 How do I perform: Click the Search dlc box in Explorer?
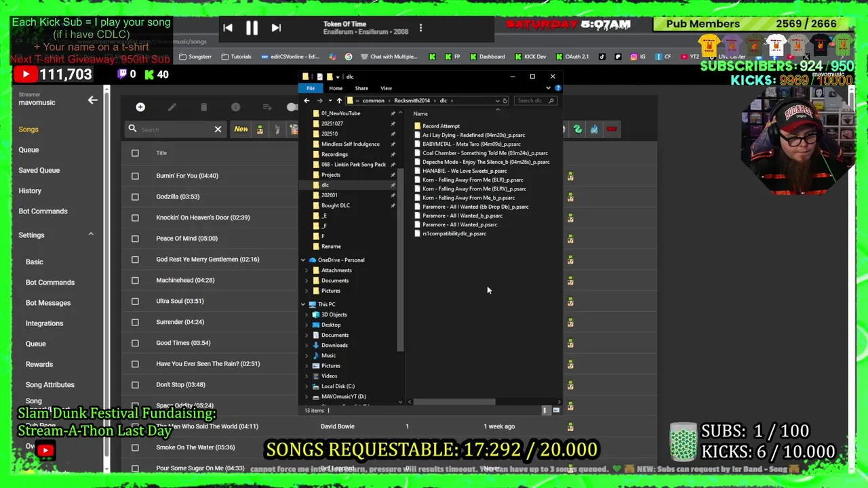click(x=535, y=100)
